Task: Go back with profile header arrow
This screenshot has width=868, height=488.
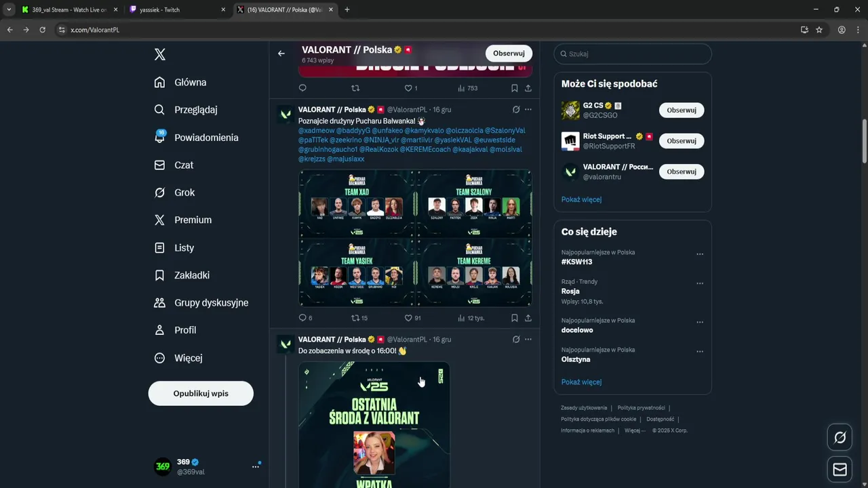Action: (281, 54)
